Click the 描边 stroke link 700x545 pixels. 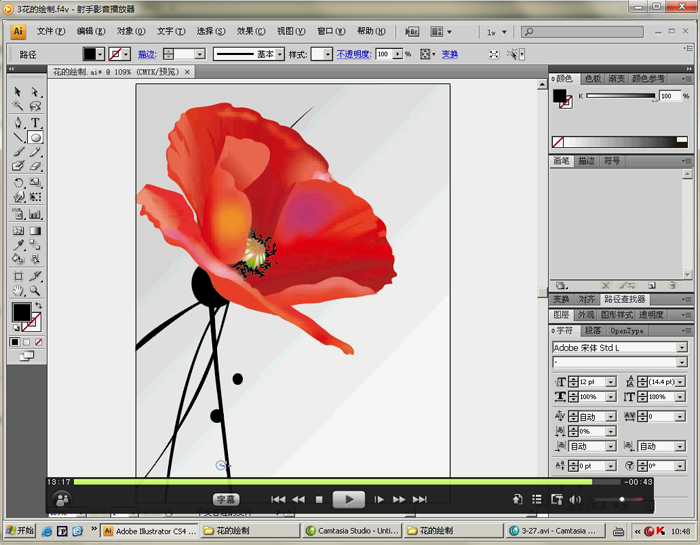point(147,54)
